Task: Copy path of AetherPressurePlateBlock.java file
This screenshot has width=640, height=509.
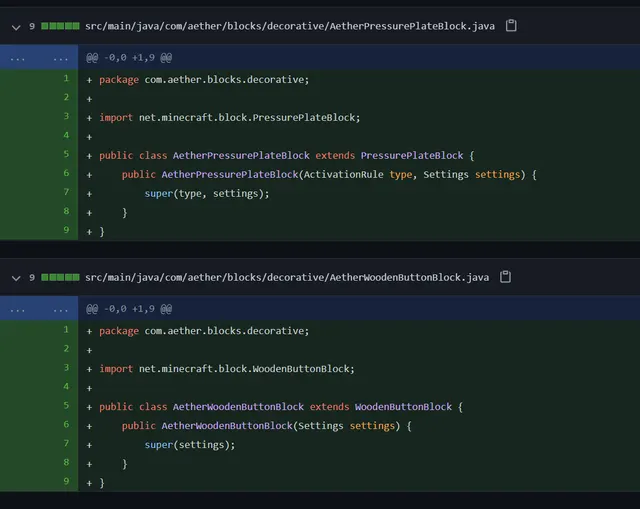Action: click(511, 26)
